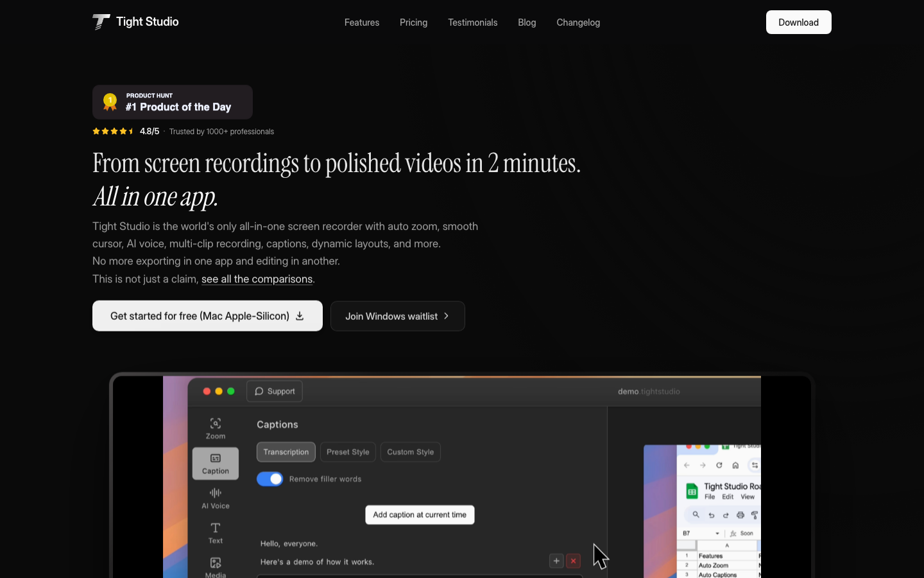
Task: Click the Tight Studio logo icon
Action: (101, 22)
